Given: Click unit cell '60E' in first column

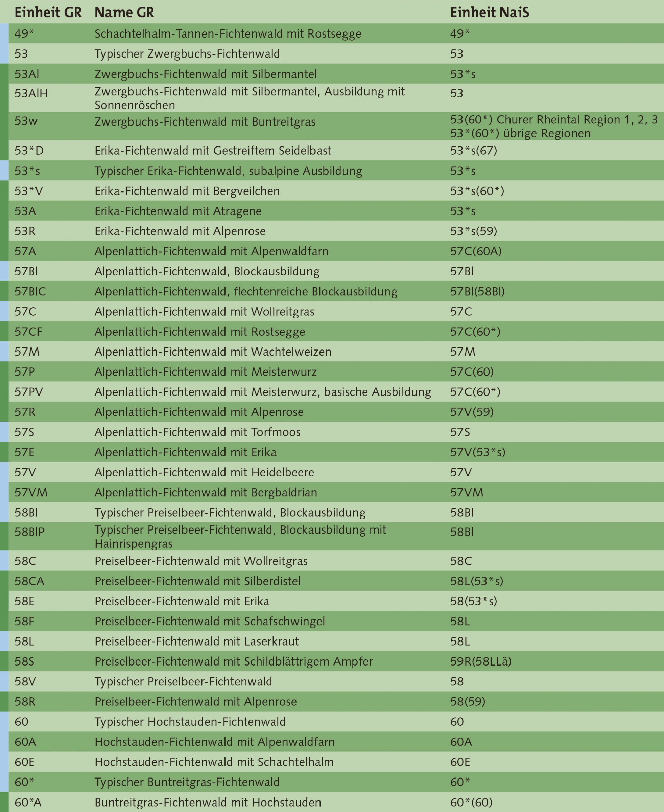Looking at the screenshot, I should pos(24,762).
